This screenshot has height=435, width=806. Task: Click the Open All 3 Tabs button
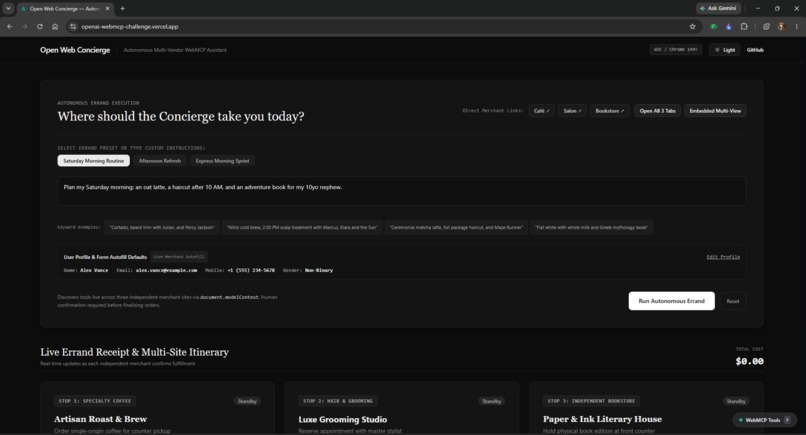point(657,111)
